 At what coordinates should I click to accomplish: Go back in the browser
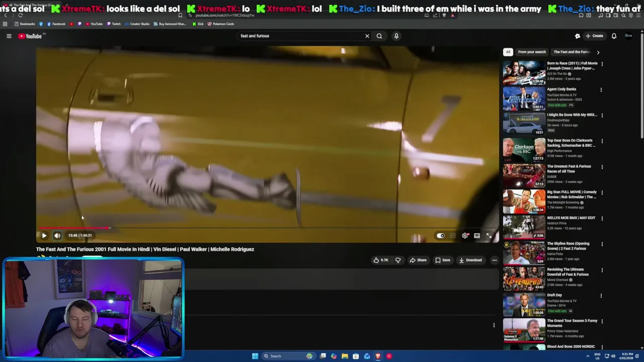click(x=5, y=15)
